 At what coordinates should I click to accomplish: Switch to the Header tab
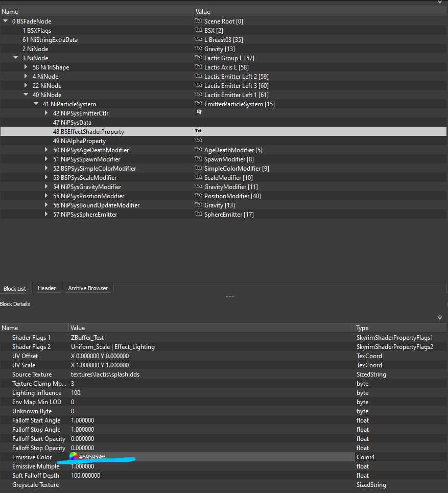pos(47,288)
